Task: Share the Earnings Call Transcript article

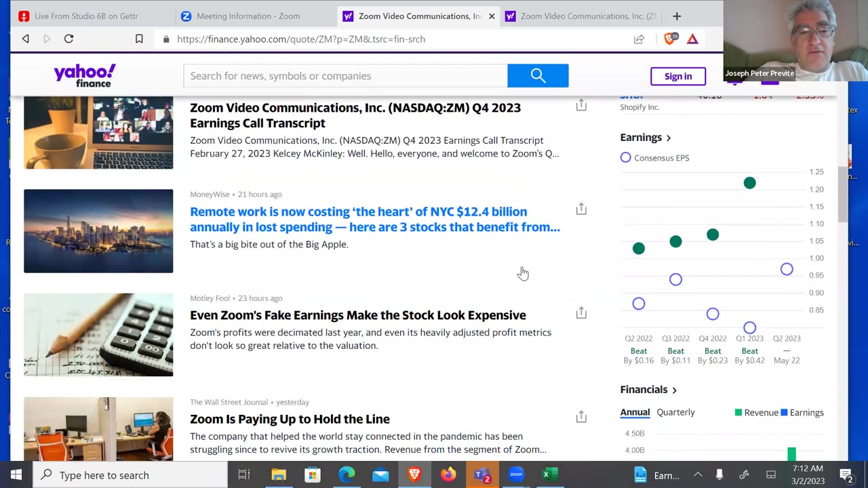Action: pos(581,105)
